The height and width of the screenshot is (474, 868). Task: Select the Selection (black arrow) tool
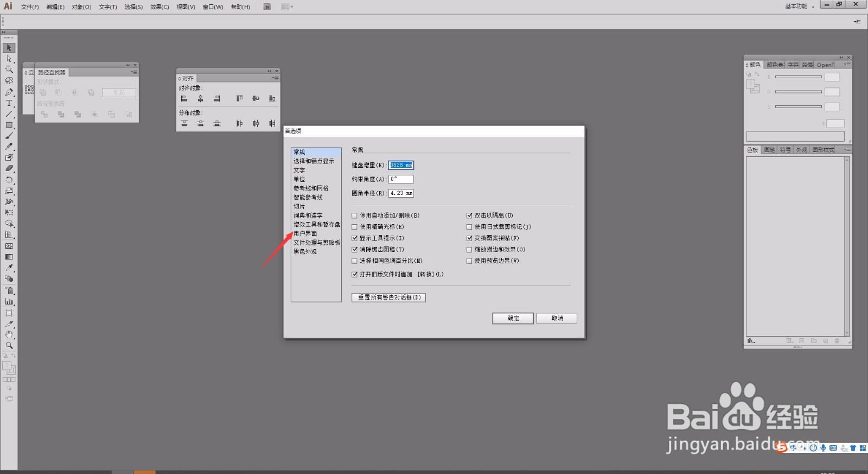(9, 48)
